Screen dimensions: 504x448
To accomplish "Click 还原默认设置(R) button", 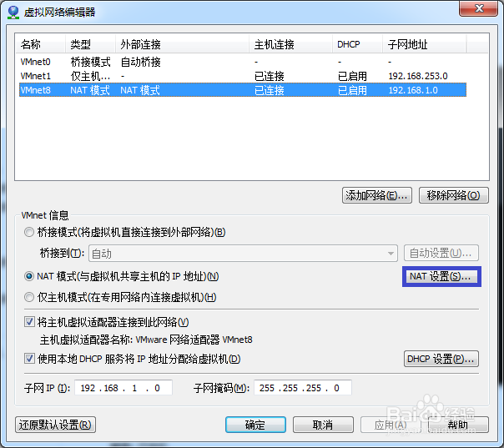I will click(55, 425).
